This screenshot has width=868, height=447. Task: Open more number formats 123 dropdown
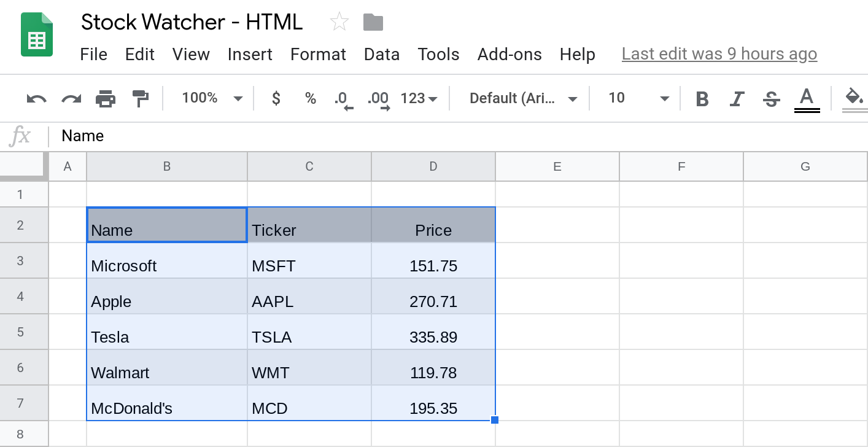tap(419, 98)
